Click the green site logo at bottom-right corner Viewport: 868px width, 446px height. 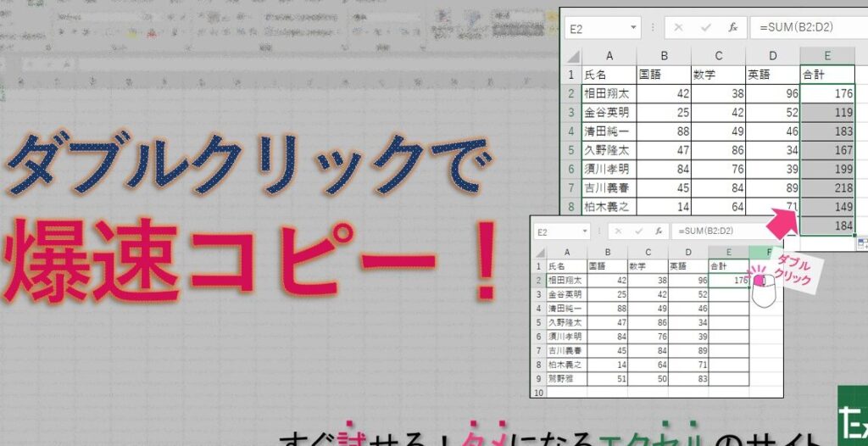point(852,416)
